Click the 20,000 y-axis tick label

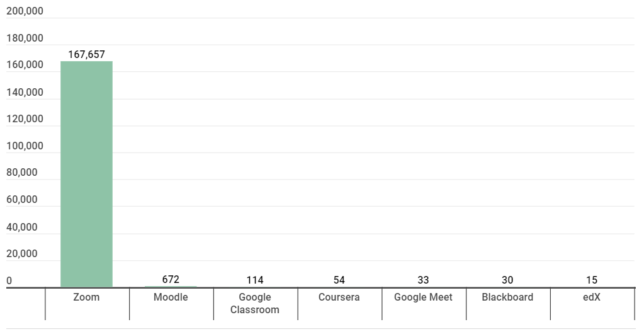(22, 254)
